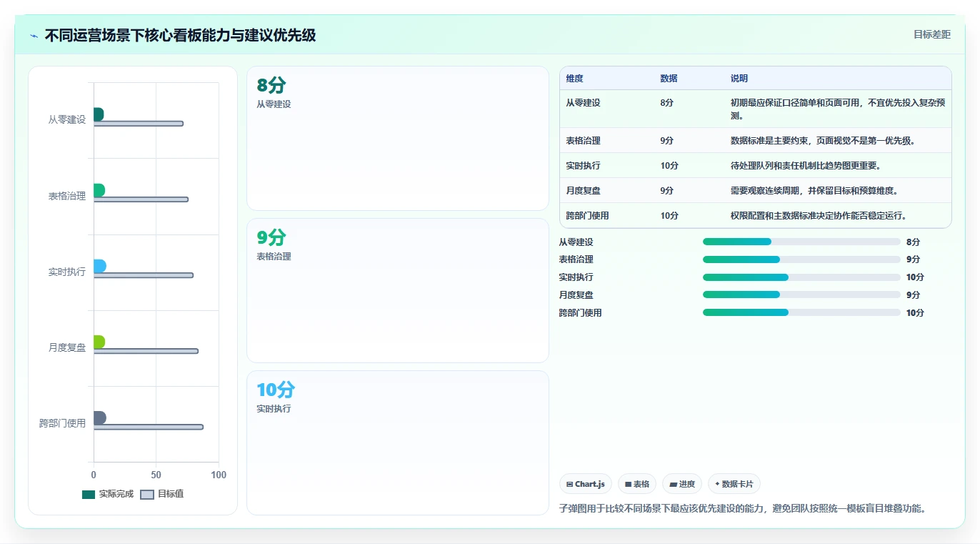The width and height of the screenshot is (980, 544).
Task: Click the 从零建设 progress bar
Action: (801, 242)
